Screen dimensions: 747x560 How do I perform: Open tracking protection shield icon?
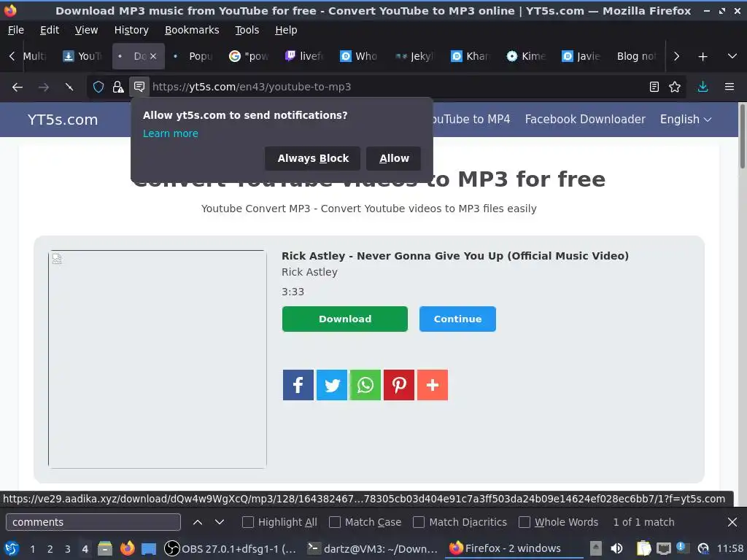pyautogui.click(x=98, y=87)
